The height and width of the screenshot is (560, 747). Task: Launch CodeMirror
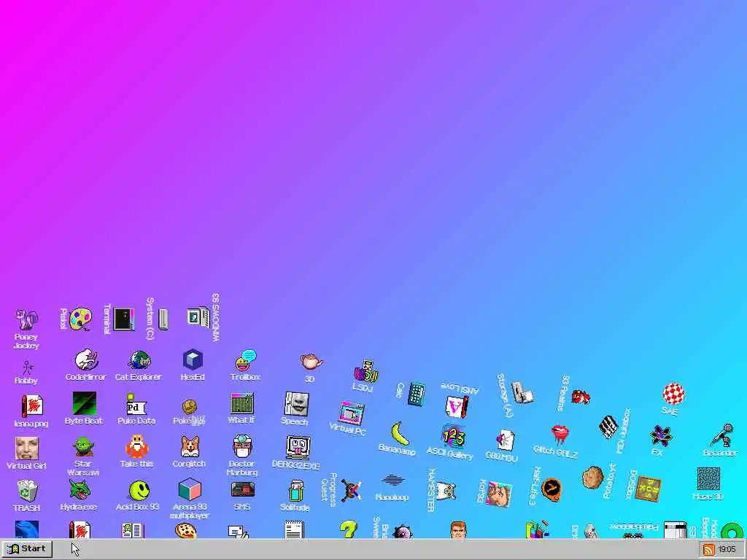(x=86, y=359)
